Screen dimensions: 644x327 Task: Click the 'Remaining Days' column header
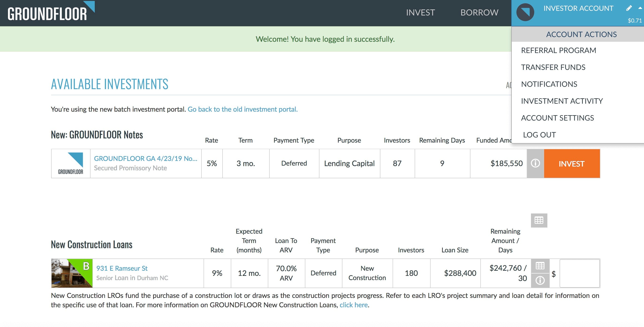(442, 140)
